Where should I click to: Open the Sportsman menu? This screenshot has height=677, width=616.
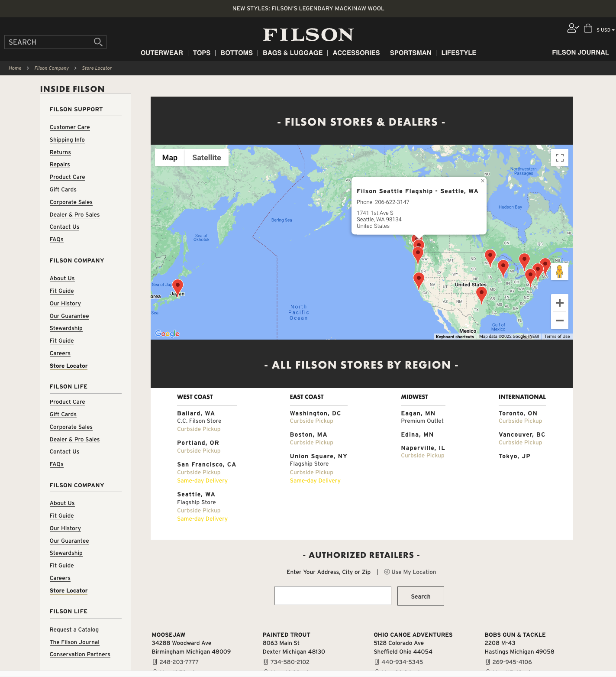[x=410, y=53]
